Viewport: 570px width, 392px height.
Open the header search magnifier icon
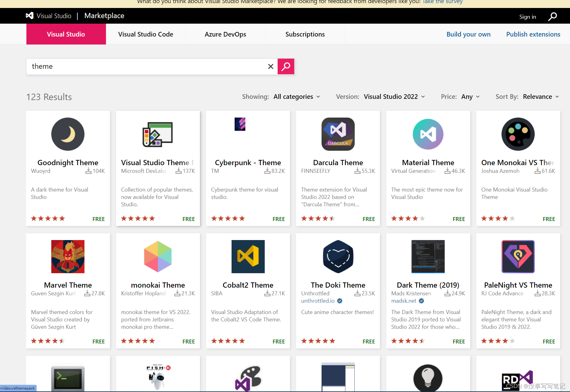pos(552,17)
